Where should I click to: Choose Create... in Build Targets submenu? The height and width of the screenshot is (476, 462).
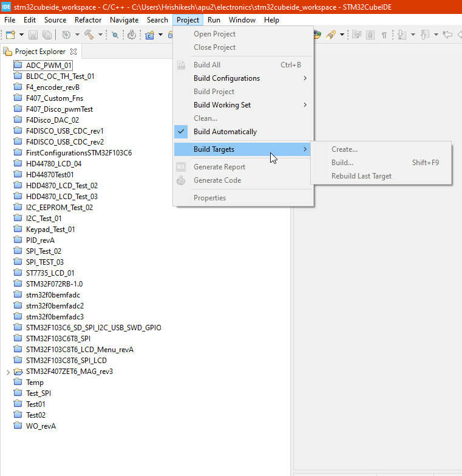381,149
